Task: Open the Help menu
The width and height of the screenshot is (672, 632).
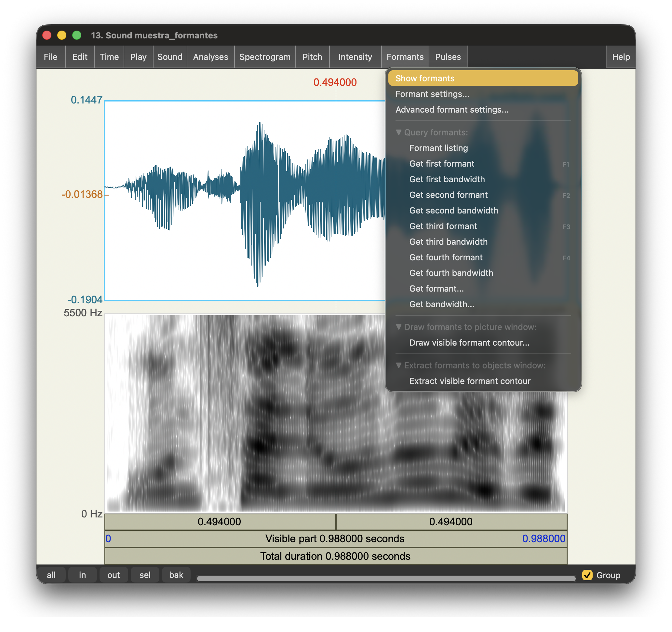Action: pos(621,57)
